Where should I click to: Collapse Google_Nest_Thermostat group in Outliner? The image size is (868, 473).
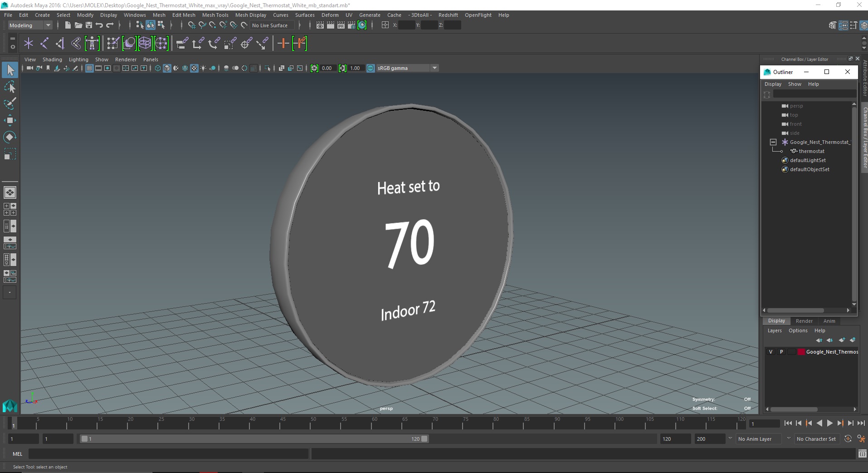[773, 142]
